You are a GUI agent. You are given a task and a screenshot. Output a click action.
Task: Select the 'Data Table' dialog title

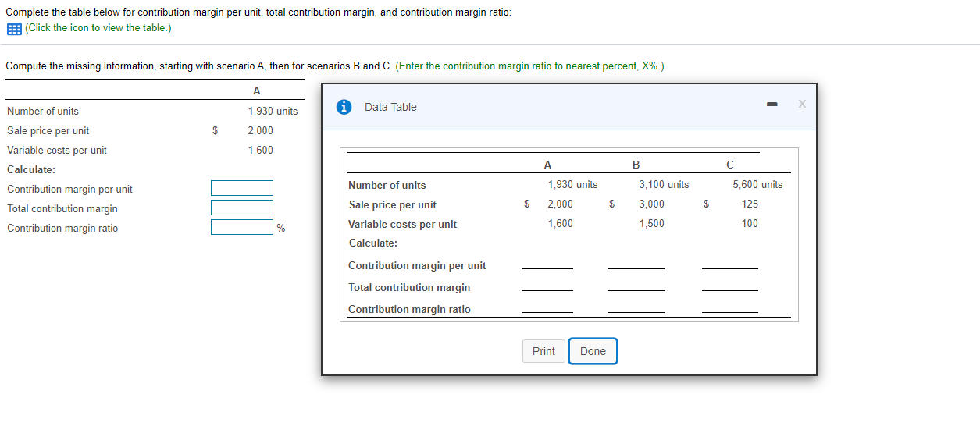click(390, 107)
